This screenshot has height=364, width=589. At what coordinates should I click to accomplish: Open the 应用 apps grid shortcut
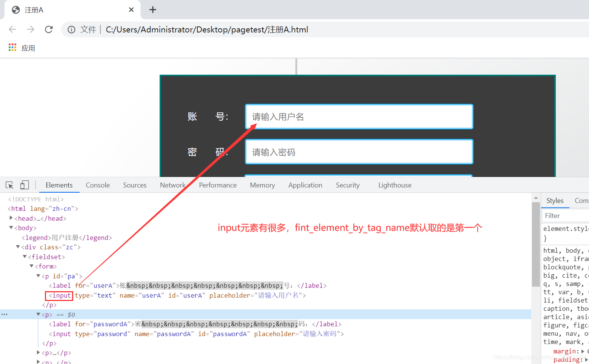coord(22,48)
